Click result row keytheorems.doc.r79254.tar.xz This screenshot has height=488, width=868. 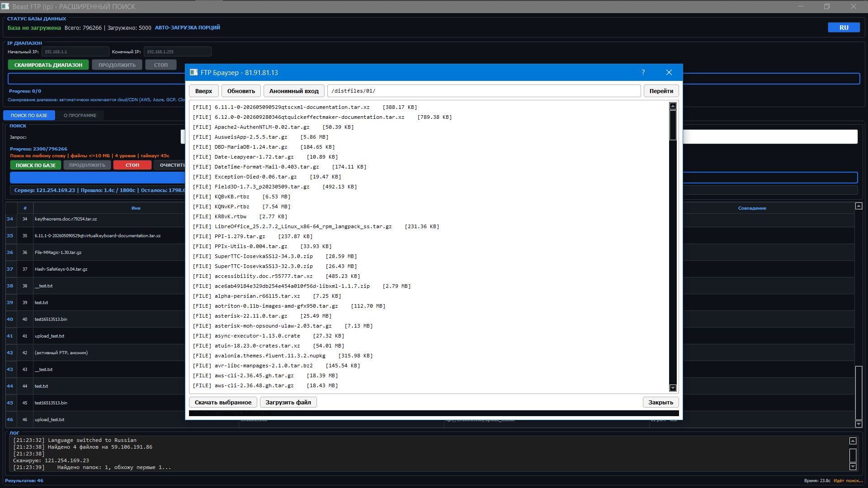[x=66, y=219]
